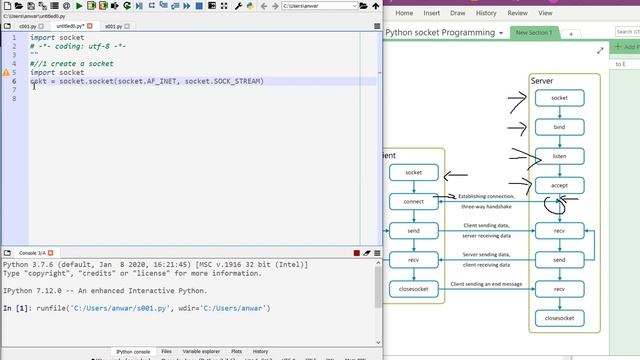Viewport: 640px width, 360px height.
Task: Switch to the Files pane tab
Action: pos(167,351)
